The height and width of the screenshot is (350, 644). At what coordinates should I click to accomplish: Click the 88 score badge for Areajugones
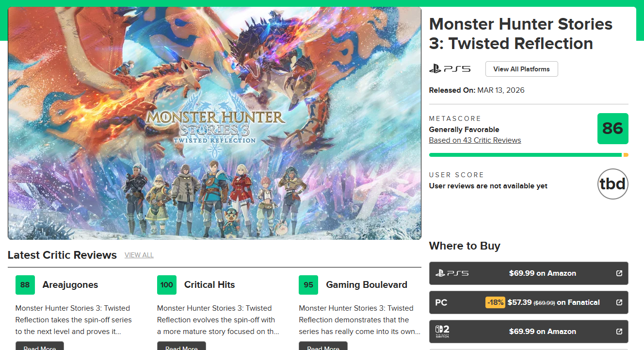pyautogui.click(x=25, y=285)
